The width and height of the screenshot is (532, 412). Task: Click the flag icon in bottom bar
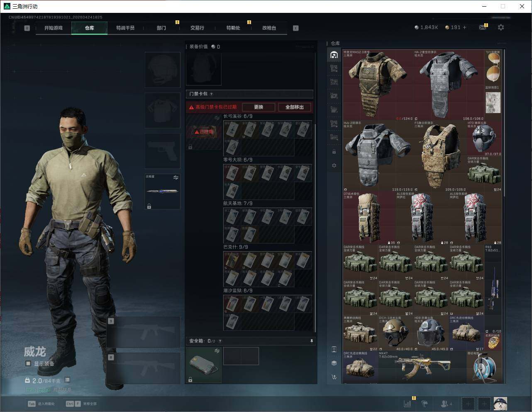pos(425,403)
